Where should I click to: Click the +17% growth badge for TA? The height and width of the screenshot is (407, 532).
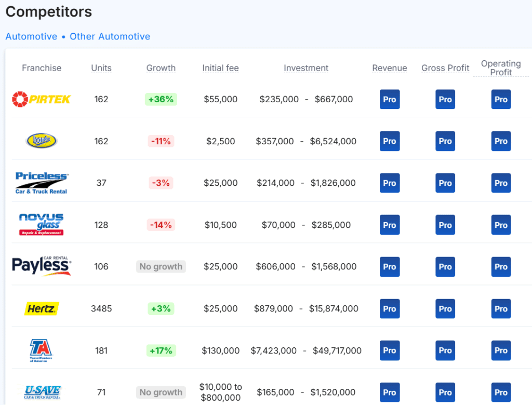point(161,350)
